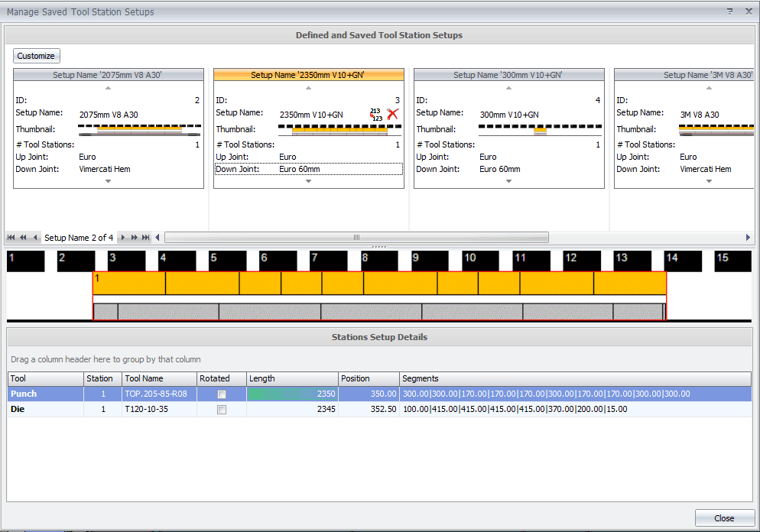Sort by the Segments column header

[575, 378]
